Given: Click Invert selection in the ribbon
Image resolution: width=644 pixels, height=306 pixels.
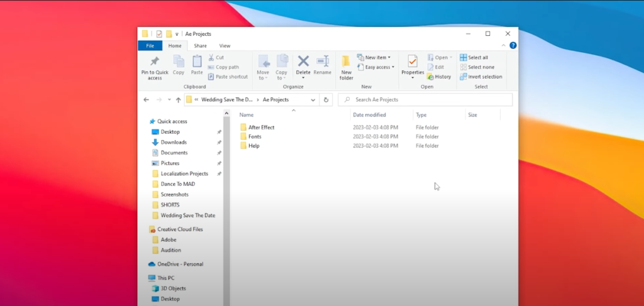Looking at the screenshot, I should [x=480, y=77].
